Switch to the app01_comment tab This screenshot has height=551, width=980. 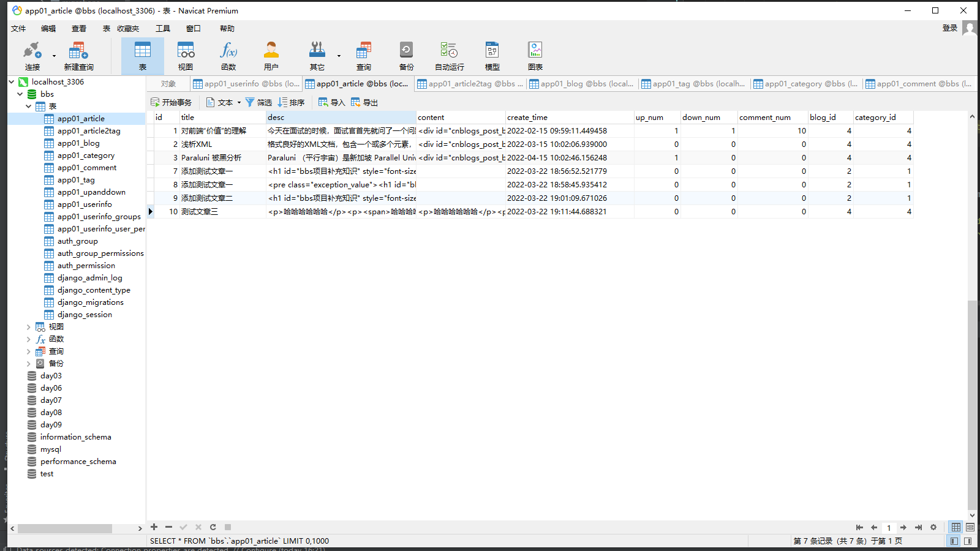(x=919, y=84)
